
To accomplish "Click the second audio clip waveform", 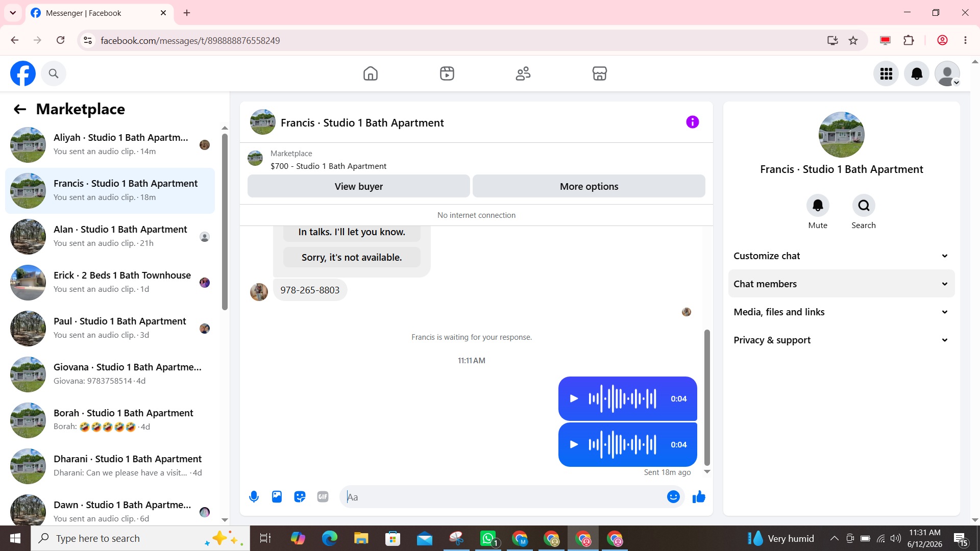I will [x=622, y=444].
